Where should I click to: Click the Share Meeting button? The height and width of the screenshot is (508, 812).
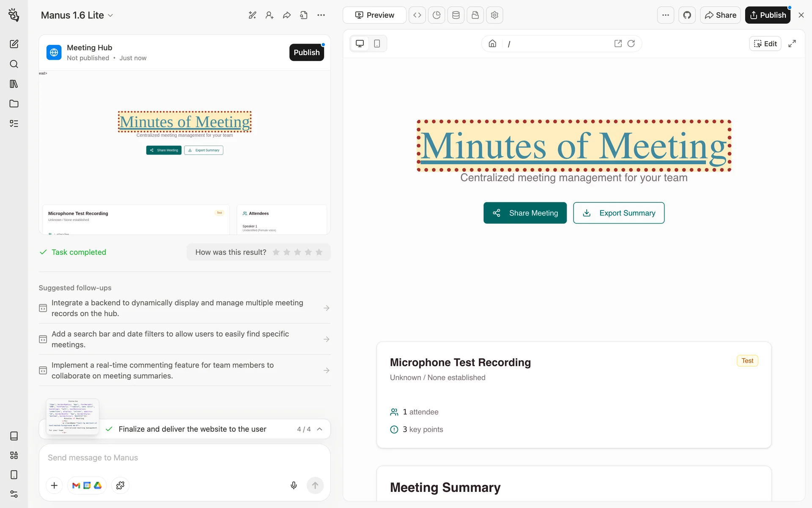tap(525, 213)
